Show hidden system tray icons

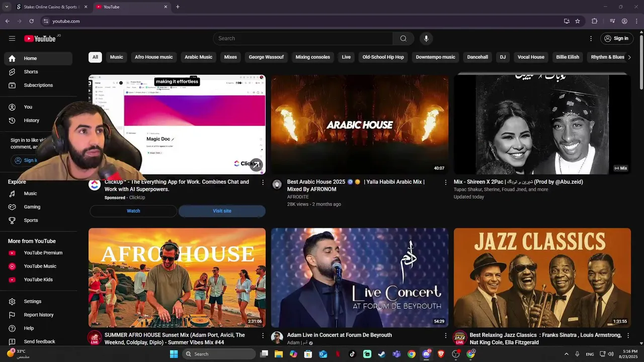566,354
